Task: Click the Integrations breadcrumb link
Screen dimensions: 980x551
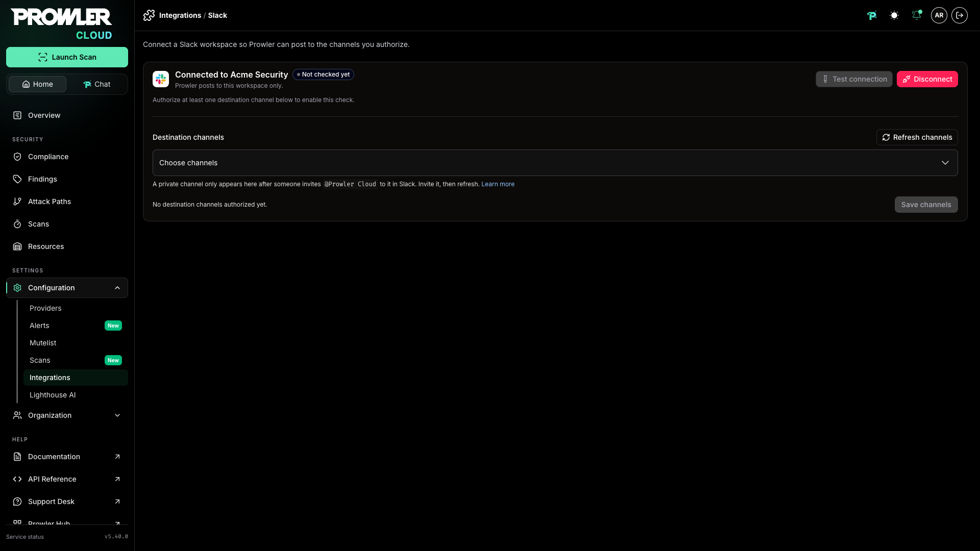Action: [180, 15]
